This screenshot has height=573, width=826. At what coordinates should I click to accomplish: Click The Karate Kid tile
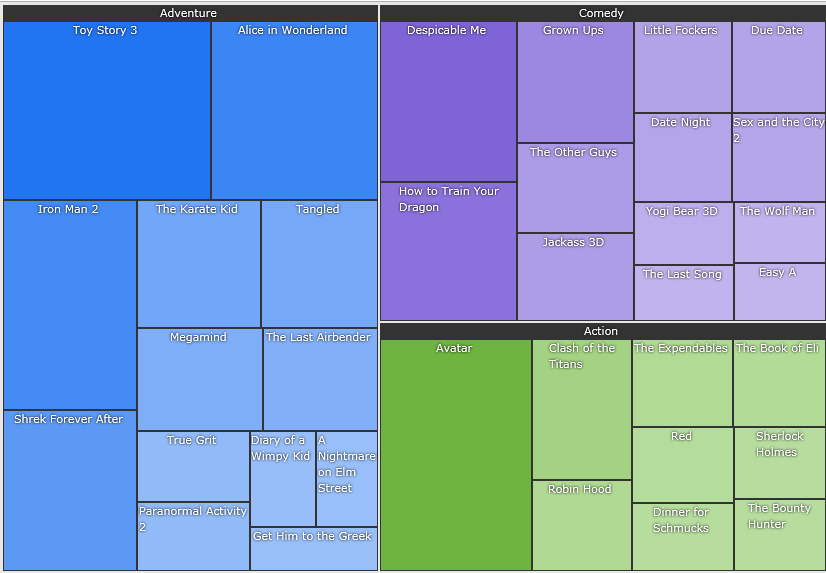[199, 264]
